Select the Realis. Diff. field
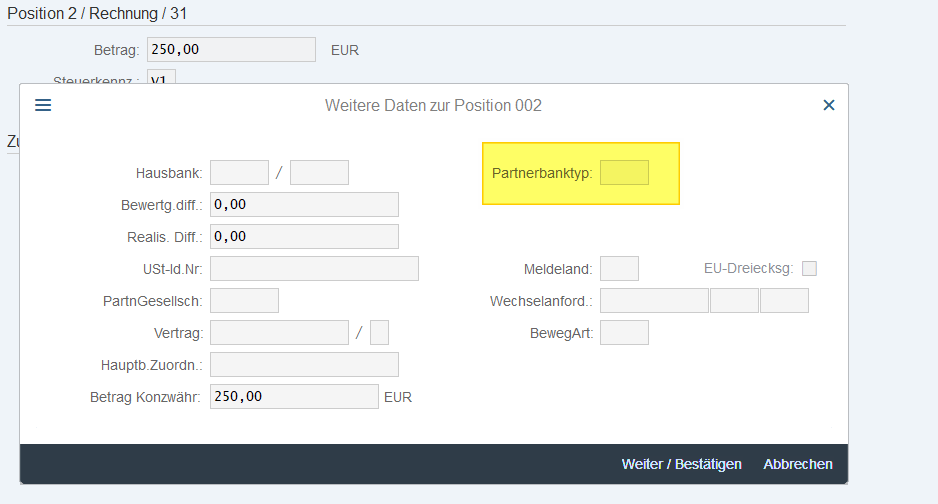Viewport: 938px width, 504px height. tap(304, 237)
